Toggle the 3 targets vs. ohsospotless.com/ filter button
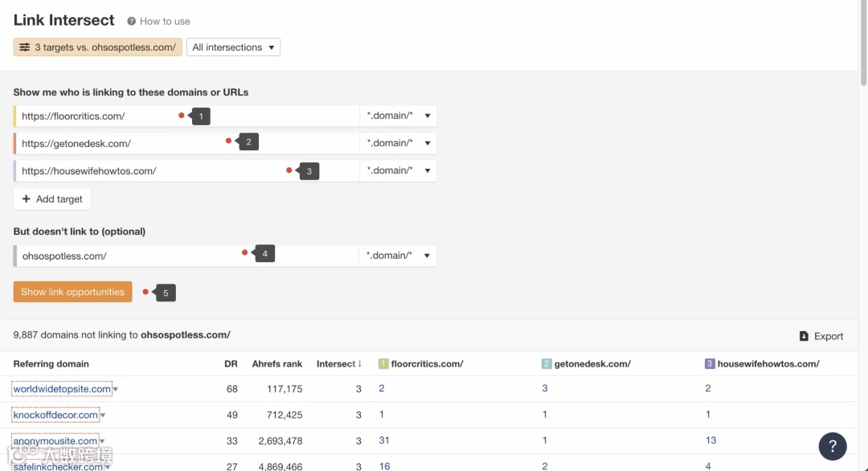 [97, 47]
